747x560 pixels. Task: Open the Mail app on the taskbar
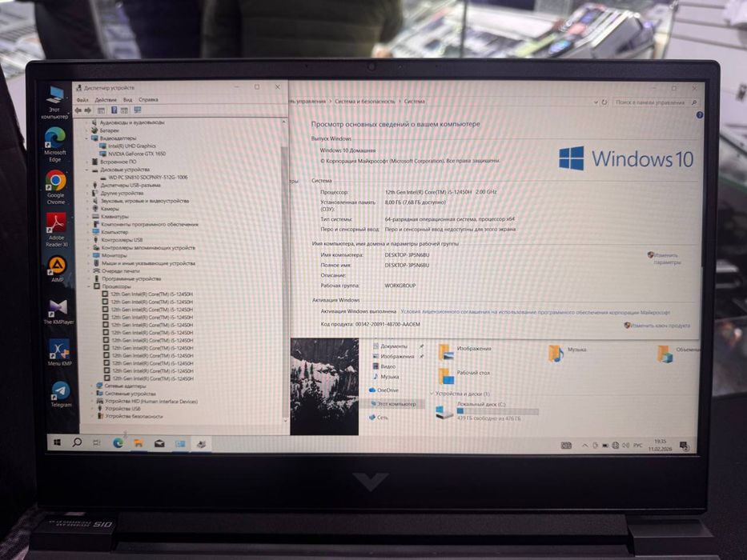click(x=159, y=443)
